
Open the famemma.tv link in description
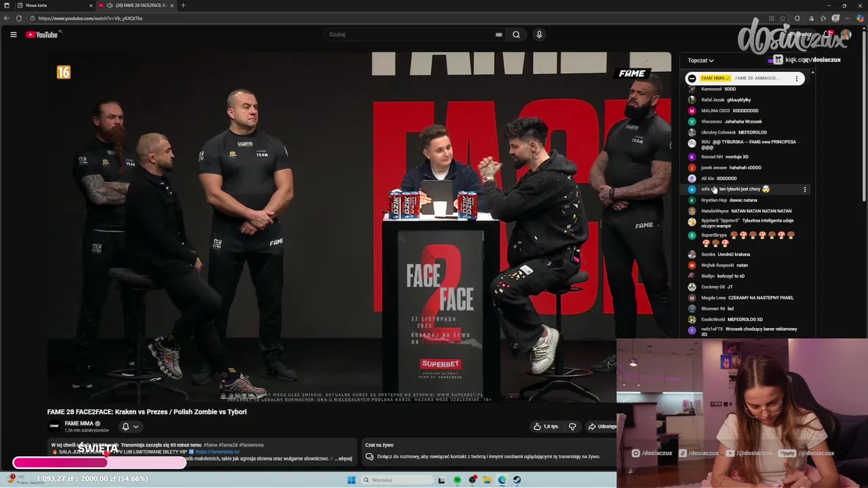point(217,452)
